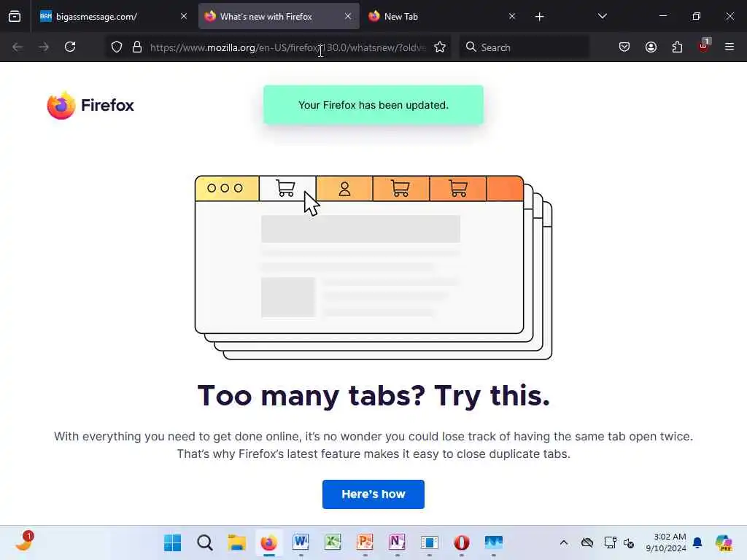The height and width of the screenshot is (560, 747).
Task: Open the display/network tray icon
Action: click(610, 542)
